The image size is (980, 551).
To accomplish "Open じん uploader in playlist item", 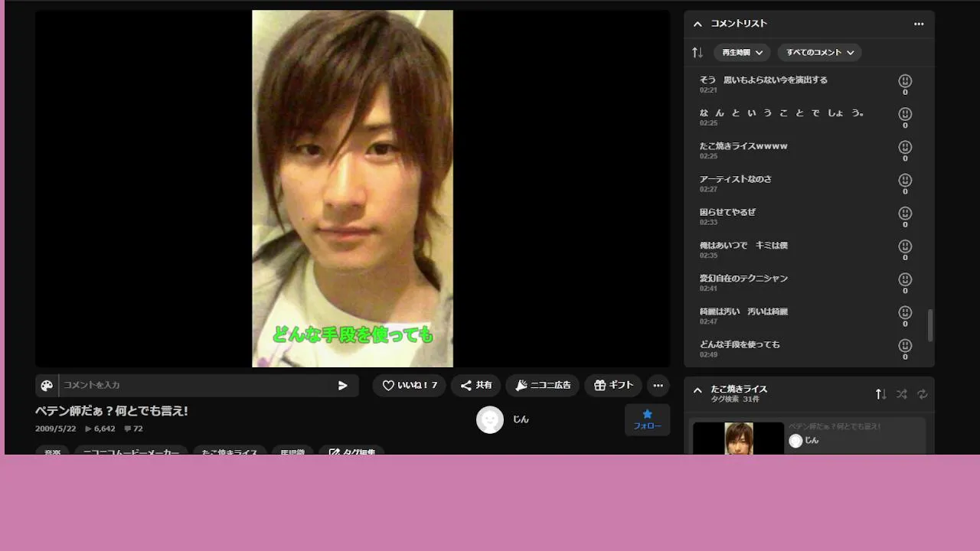I will click(804, 441).
